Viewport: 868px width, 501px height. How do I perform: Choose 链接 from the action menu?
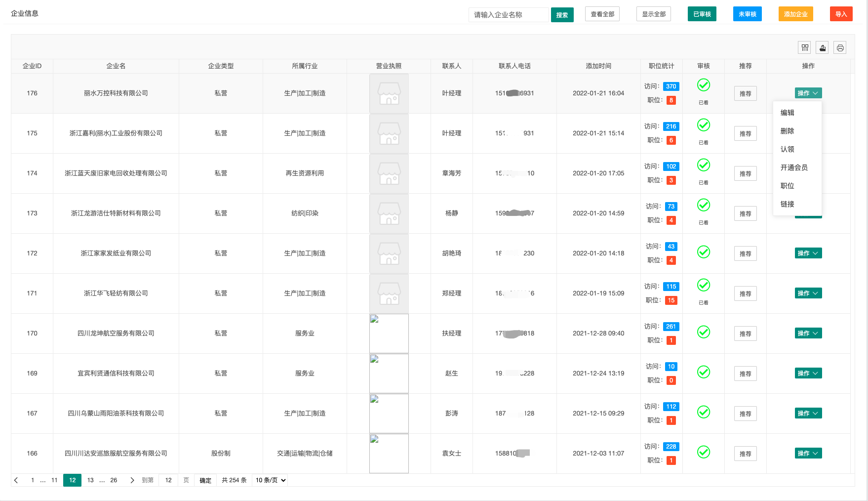point(797,204)
